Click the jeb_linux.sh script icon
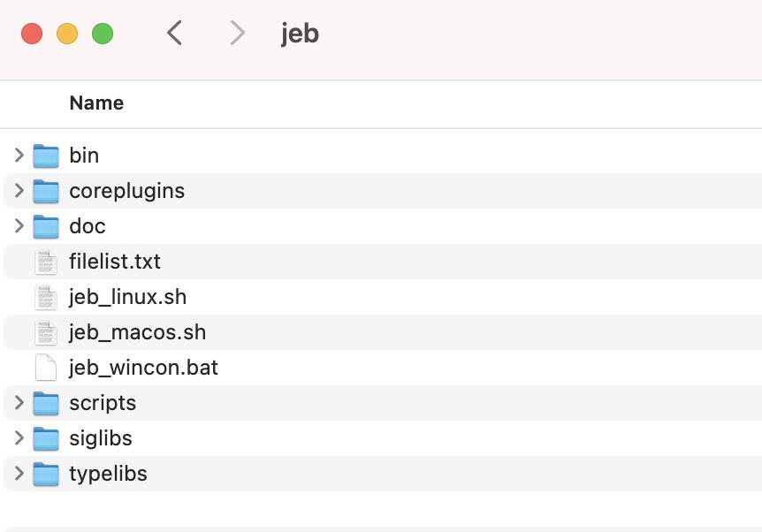This screenshot has width=762, height=532. pos(46,297)
